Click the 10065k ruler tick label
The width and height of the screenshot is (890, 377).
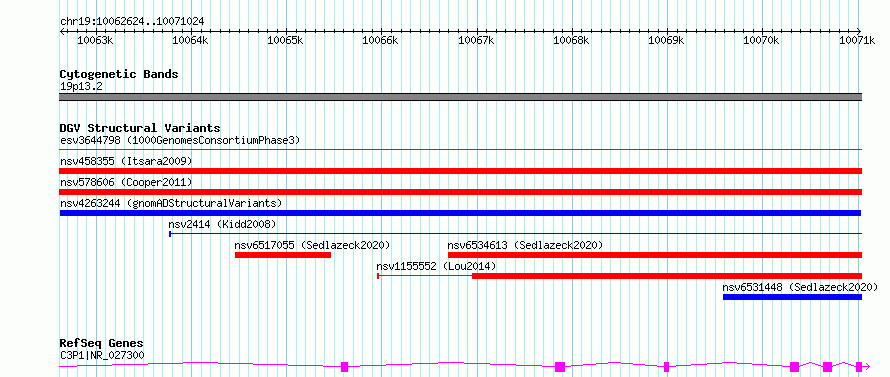286,41
